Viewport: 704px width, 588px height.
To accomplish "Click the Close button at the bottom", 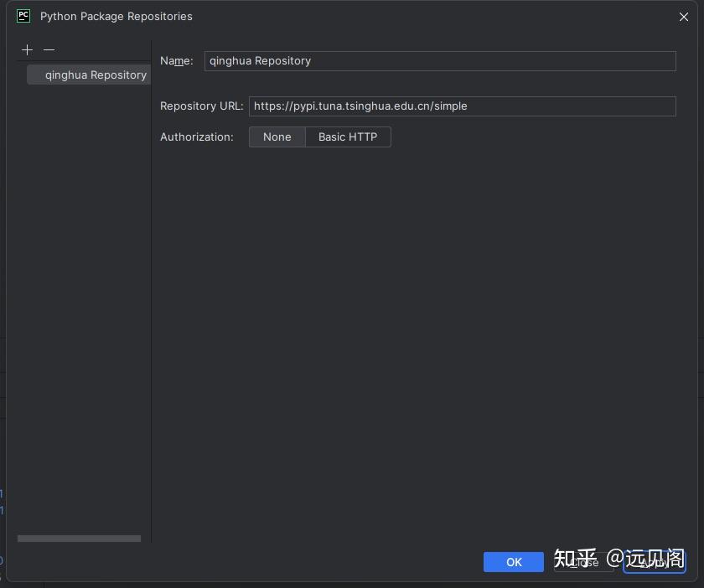I will coord(584,562).
